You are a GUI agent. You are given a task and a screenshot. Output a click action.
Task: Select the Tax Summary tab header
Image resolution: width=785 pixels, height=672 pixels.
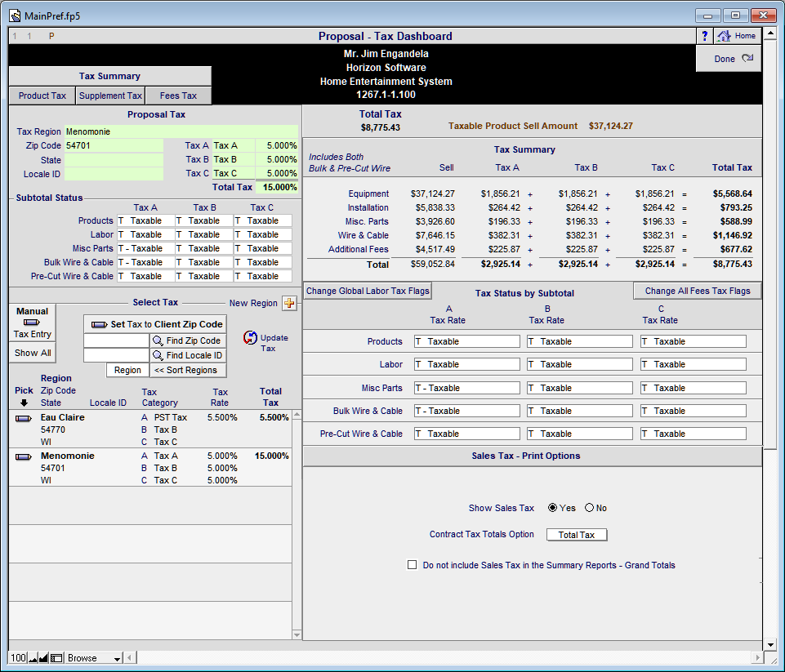[x=109, y=76]
